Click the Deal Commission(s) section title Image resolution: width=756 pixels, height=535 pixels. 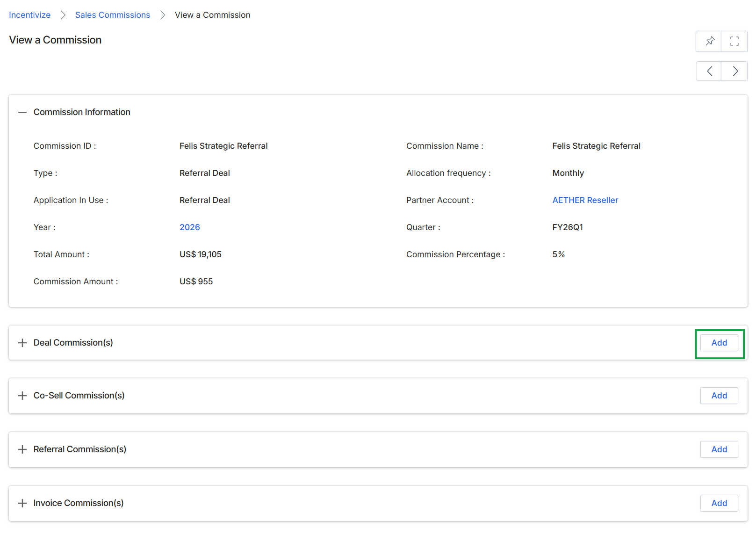coord(73,343)
